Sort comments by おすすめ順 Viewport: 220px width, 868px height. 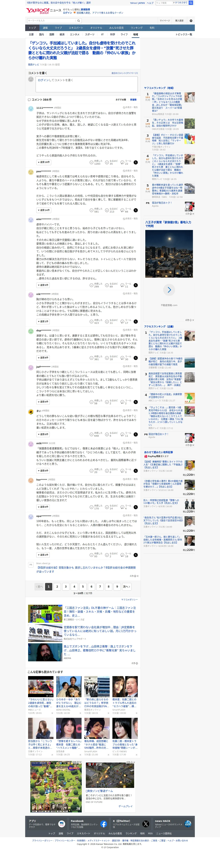coord(121,100)
